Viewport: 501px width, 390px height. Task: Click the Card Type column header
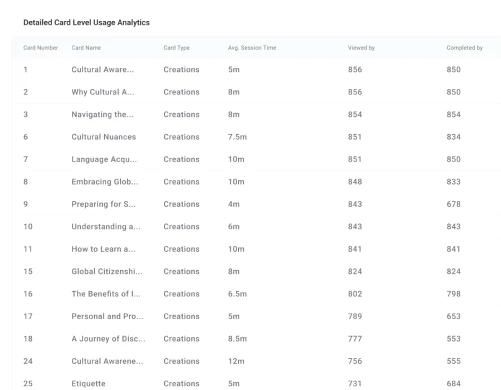[x=176, y=48]
